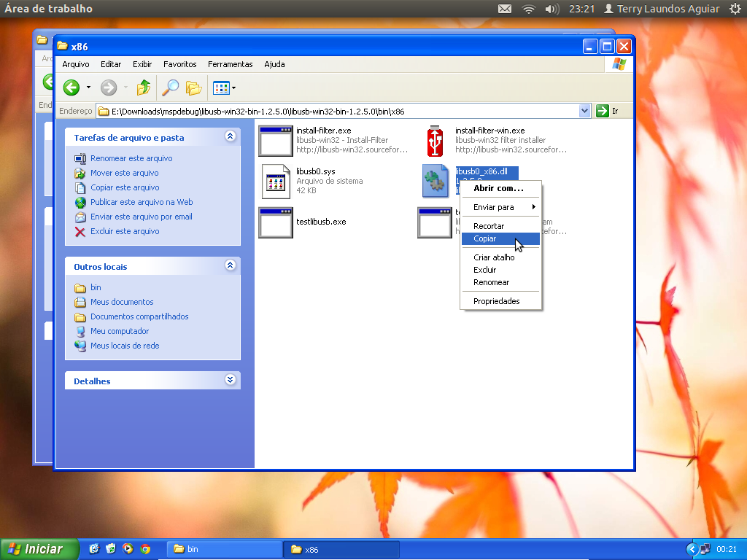Image resolution: width=747 pixels, height=560 pixels.
Task: Choose Renomear in the context menu
Action: click(x=500, y=282)
